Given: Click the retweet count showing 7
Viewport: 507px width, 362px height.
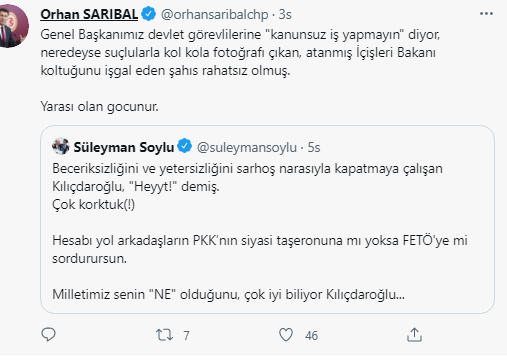Looking at the screenshot, I should (x=186, y=335).
